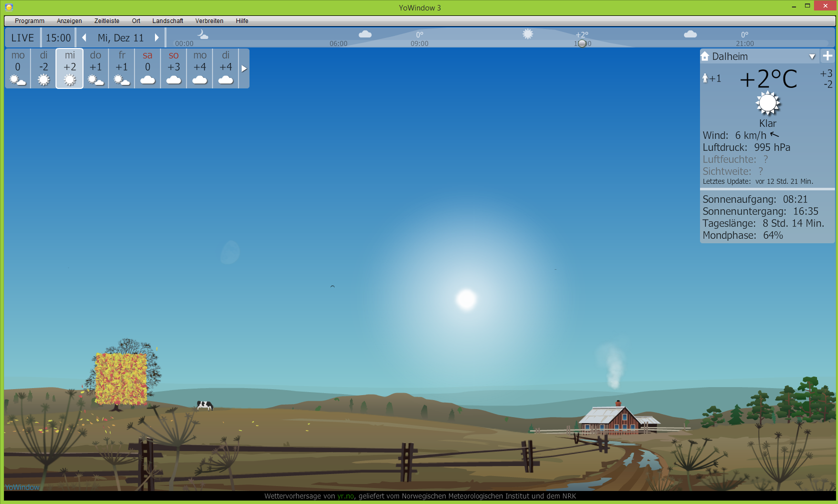The width and height of the screenshot is (838, 504).
Task: Click the moon icon on the timeline
Action: [x=202, y=34]
